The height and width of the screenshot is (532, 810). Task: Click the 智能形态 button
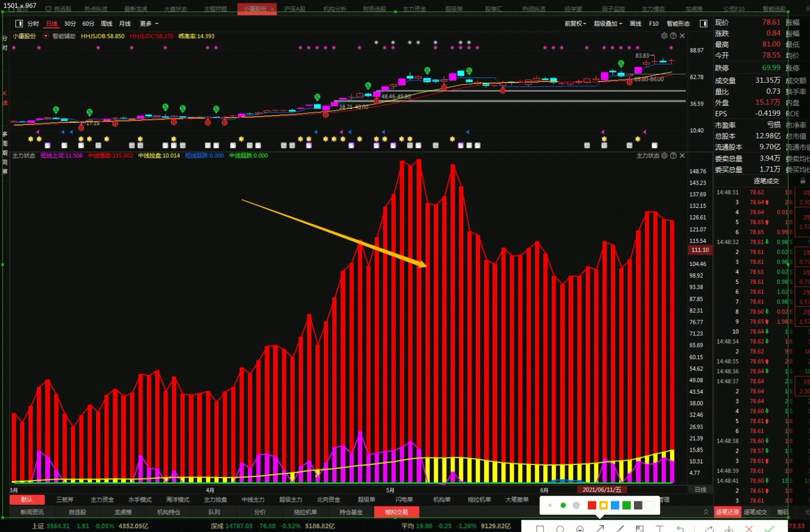coord(678,24)
